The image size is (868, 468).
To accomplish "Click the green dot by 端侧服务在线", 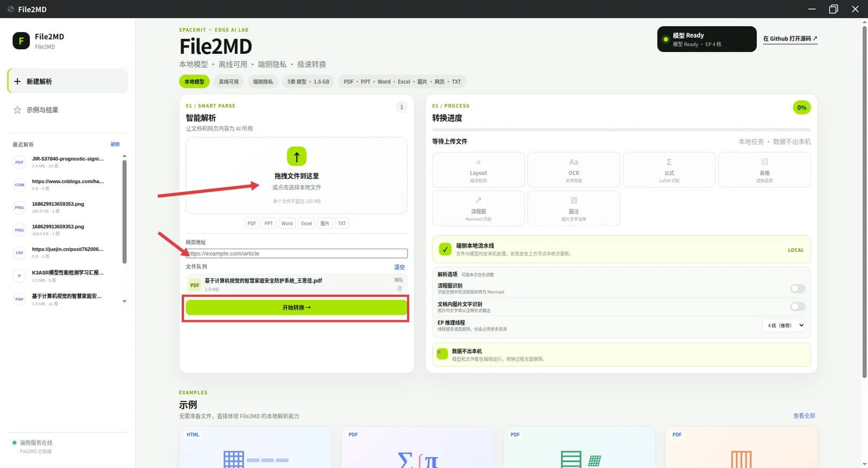I will point(15,442).
